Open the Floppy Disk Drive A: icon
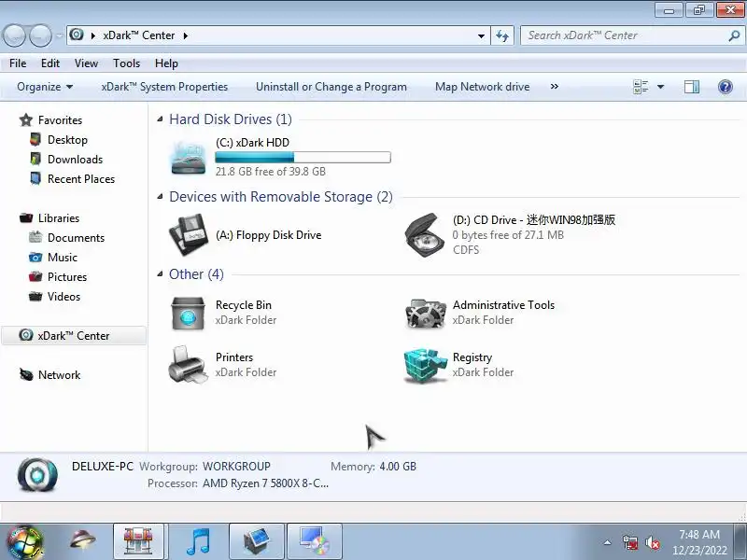Image resolution: width=747 pixels, height=560 pixels. 189,235
